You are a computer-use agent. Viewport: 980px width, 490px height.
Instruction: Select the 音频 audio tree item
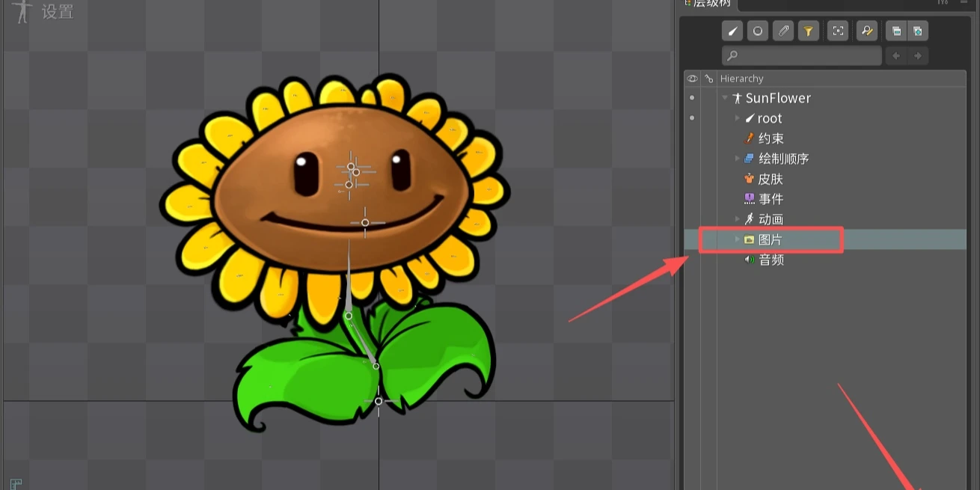[x=771, y=260]
